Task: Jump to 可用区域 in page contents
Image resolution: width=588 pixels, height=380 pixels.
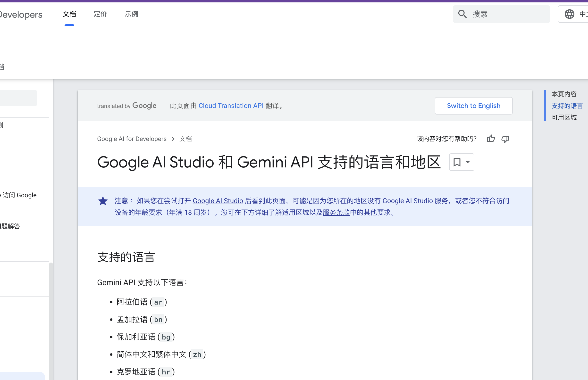Action: (564, 117)
